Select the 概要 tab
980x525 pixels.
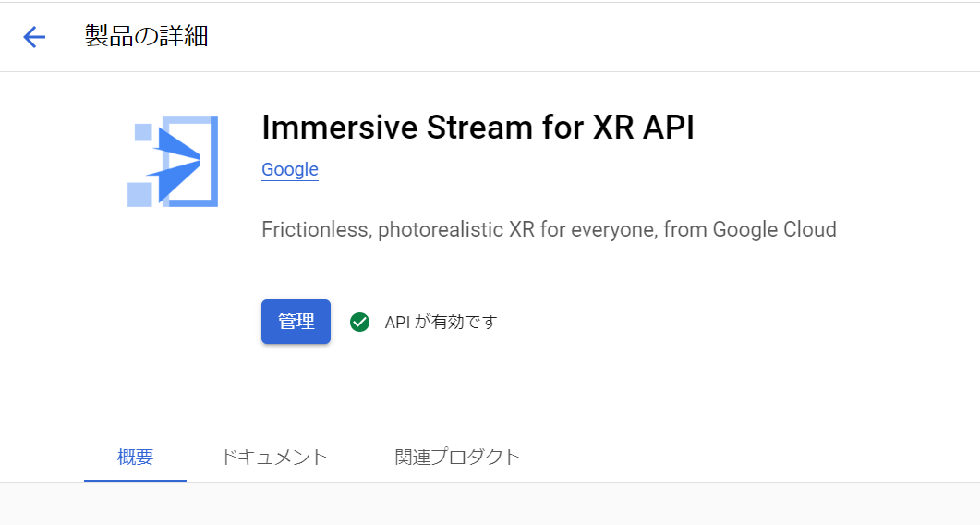[135, 458]
